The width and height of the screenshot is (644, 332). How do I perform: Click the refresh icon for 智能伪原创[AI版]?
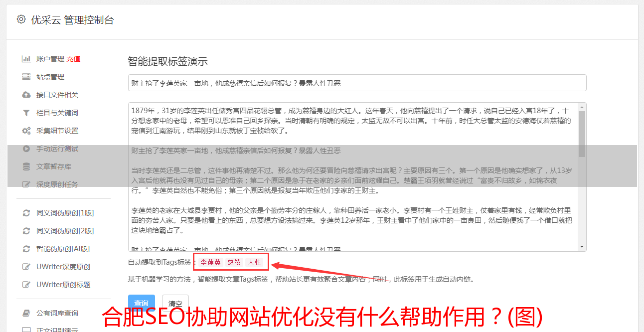coord(26,249)
